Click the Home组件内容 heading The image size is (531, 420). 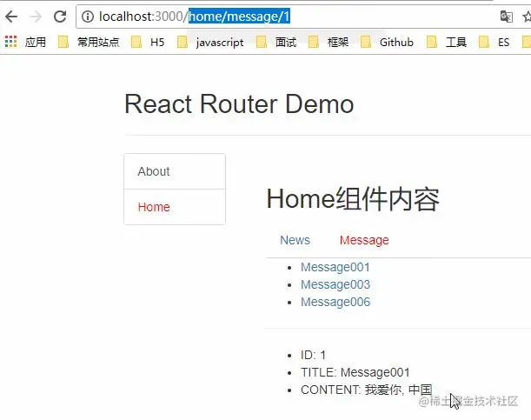click(x=353, y=199)
